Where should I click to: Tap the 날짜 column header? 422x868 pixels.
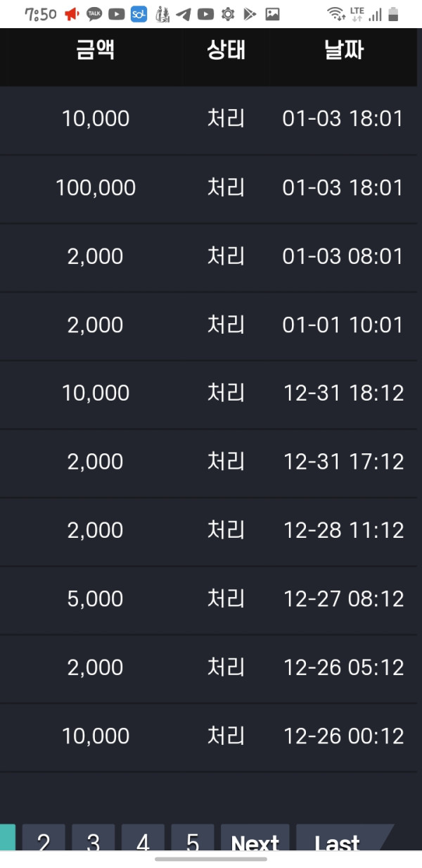point(344,51)
